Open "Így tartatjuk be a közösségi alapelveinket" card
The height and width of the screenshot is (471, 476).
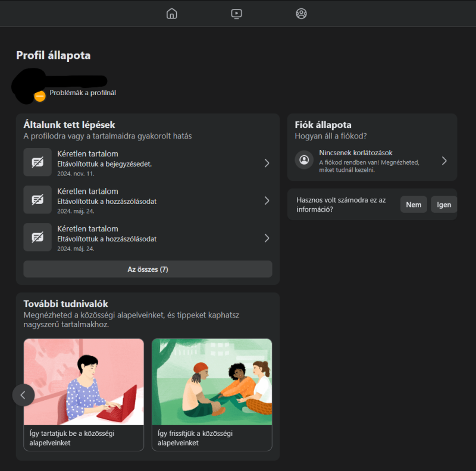click(83, 394)
